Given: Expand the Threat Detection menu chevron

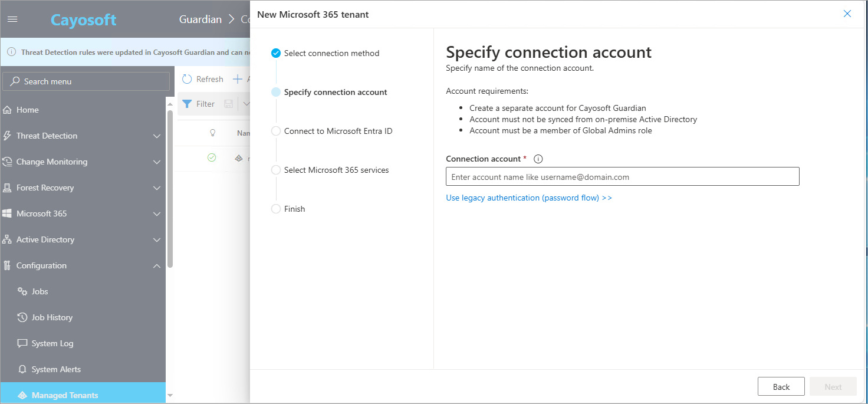Looking at the screenshot, I should click(157, 136).
